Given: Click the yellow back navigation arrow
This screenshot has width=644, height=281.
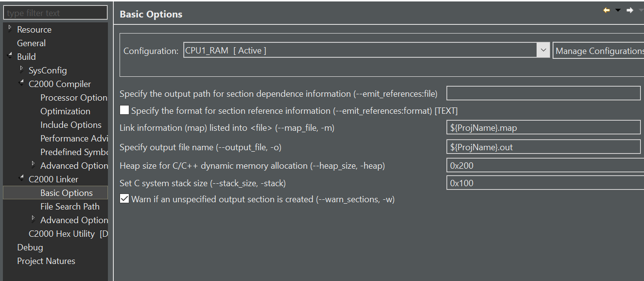Looking at the screenshot, I should click(x=606, y=9).
